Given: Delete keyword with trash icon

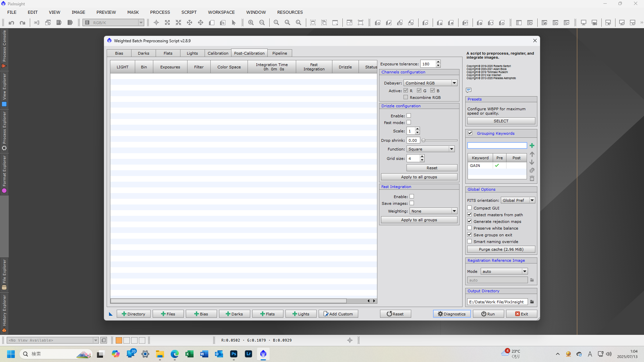Looking at the screenshot, I should pos(532,178).
